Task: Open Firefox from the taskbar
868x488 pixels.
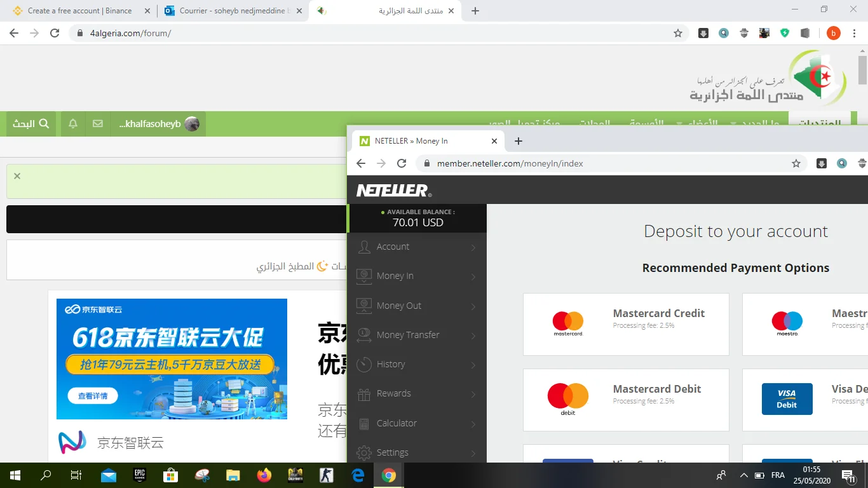Action: [x=264, y=475]
